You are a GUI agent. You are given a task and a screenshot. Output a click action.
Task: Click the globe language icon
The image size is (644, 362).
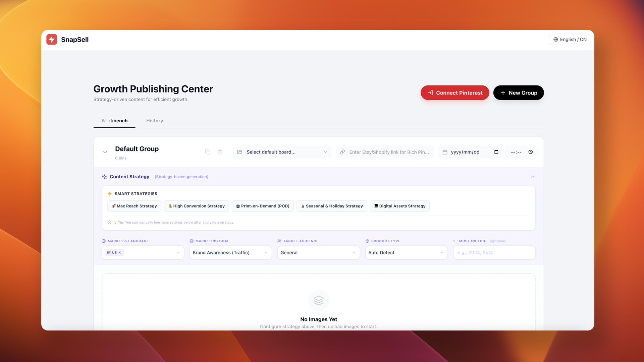click(555, 40)
